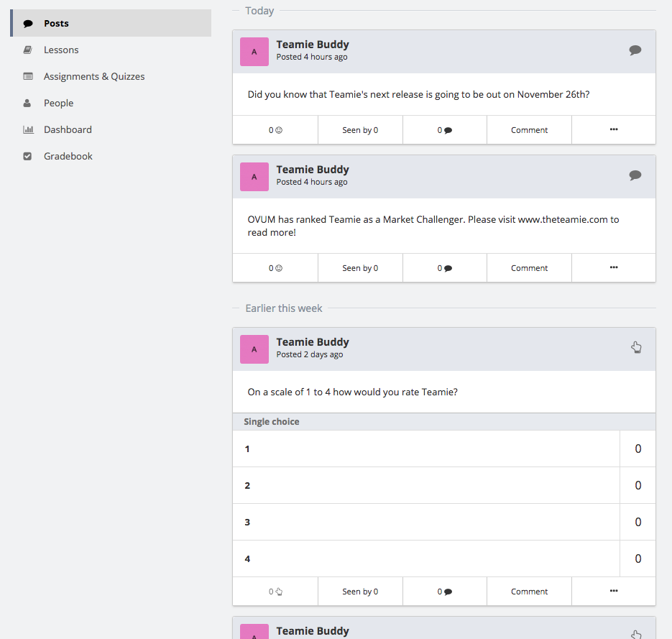Open comment count on OVUM post

[444, 268]
